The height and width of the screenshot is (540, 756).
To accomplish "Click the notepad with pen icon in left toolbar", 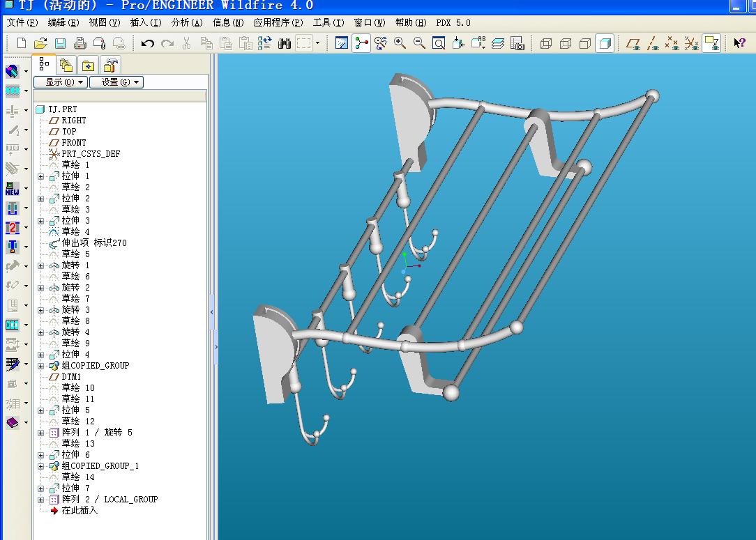I will click(13, 364).
